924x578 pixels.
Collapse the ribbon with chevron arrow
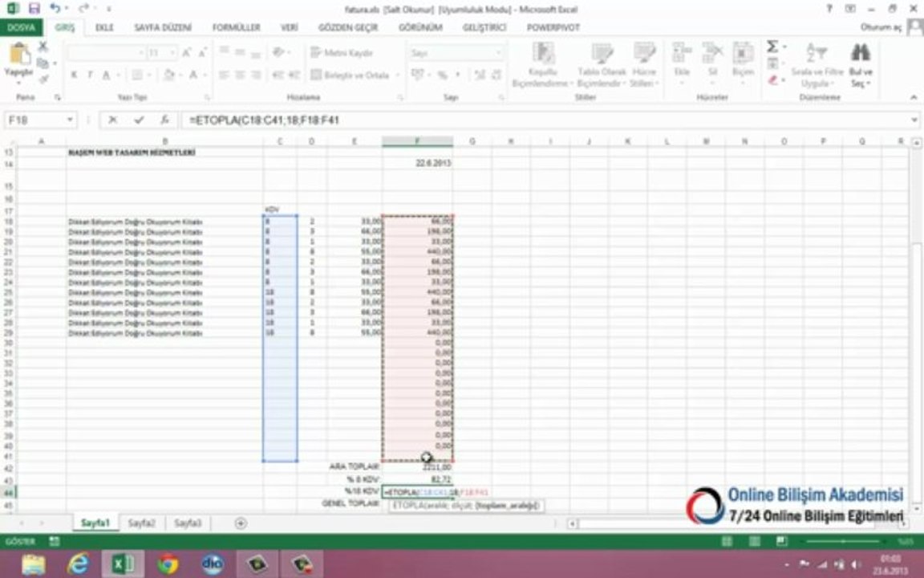pyautogui.click(x=914, y=97)
